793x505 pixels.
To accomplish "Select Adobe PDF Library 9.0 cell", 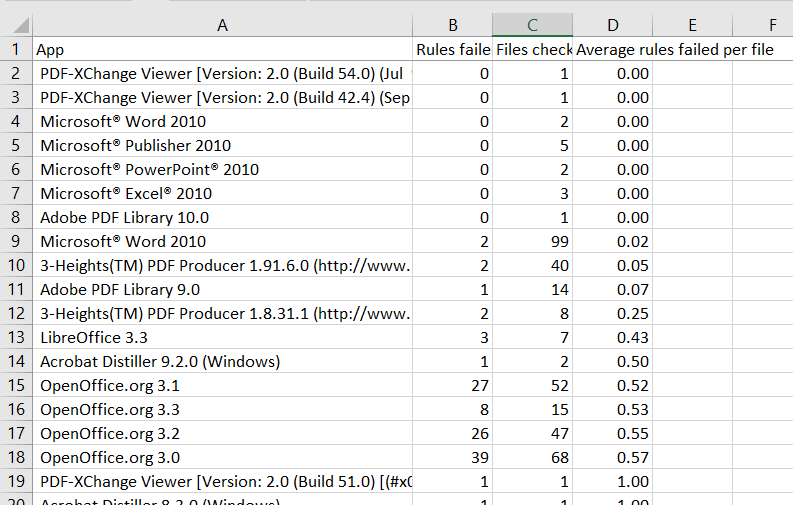I will (223, 289).
